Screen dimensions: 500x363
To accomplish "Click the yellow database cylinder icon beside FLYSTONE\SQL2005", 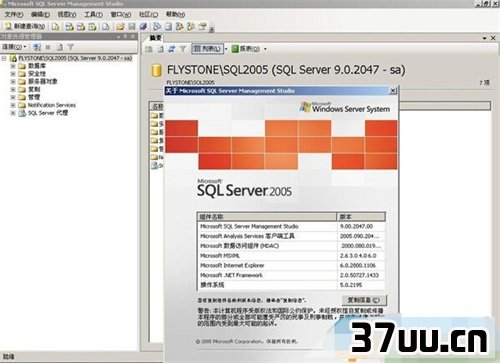I will (x=156, y=70).
